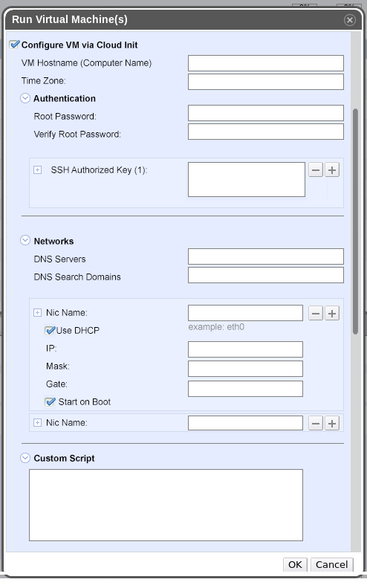Uncheck Configure VM via Cloud Init
Viewport: 367px width, 588px height.
[x=15, y=45]
